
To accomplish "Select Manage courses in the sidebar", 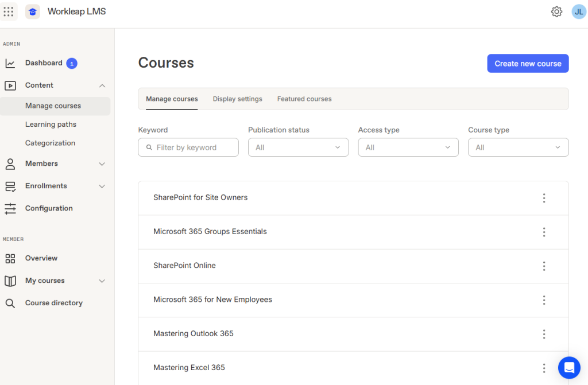I will 55,106.
